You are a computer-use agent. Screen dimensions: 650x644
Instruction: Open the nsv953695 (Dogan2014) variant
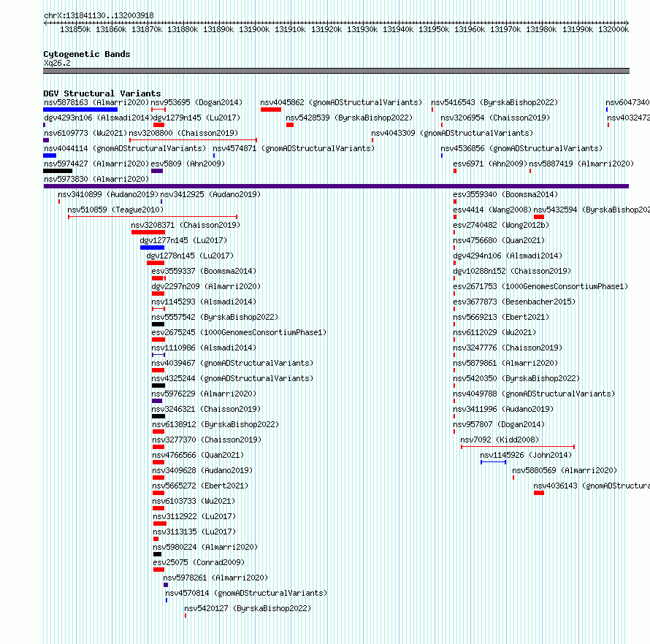[x=196, y=102]
